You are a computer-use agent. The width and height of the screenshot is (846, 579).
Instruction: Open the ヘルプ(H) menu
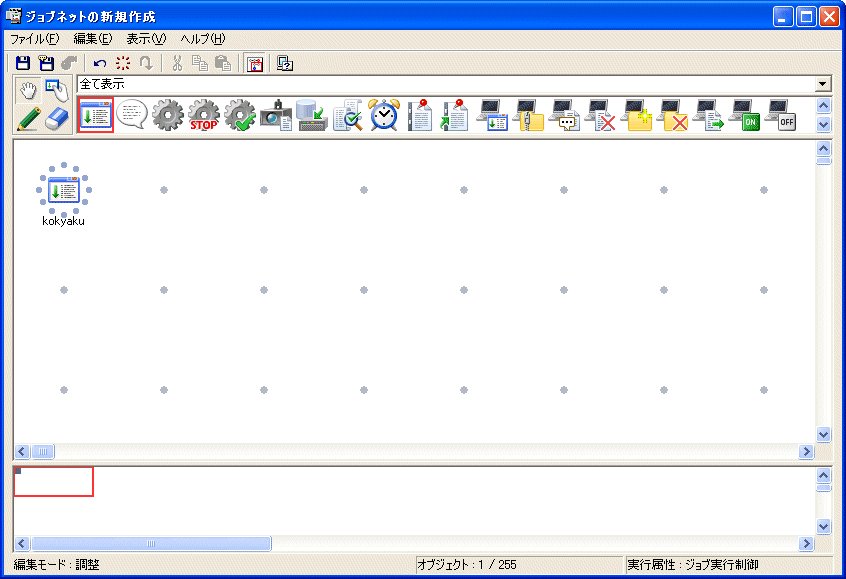point(203,39)
